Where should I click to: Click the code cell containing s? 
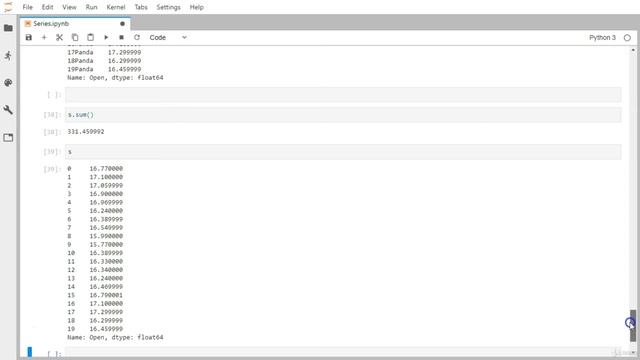point(343,152)
